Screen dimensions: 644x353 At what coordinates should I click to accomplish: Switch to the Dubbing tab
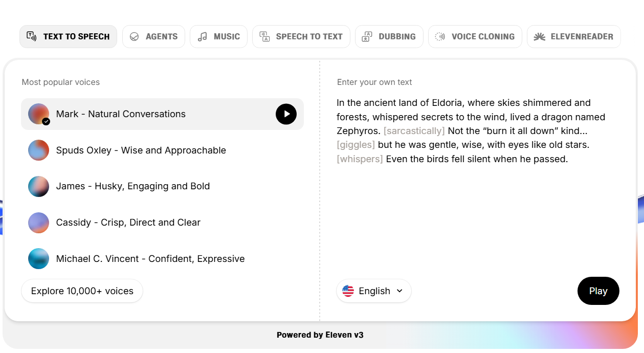tap(389, 37)
